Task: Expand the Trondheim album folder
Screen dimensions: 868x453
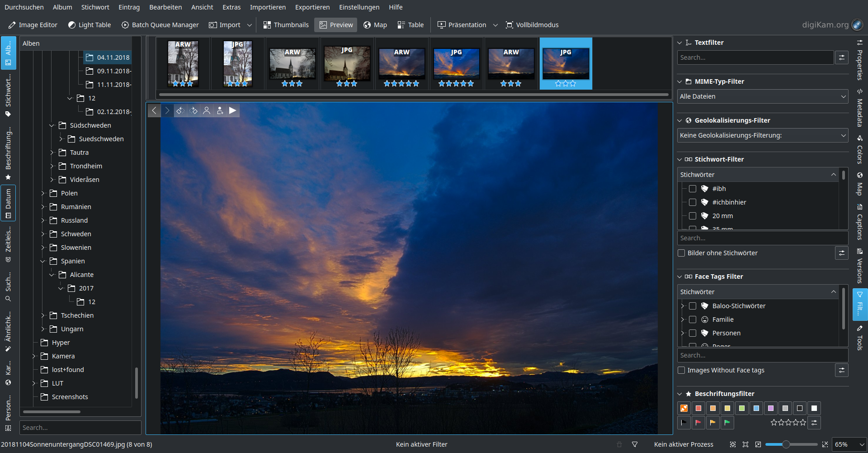Action: point(52,166)
